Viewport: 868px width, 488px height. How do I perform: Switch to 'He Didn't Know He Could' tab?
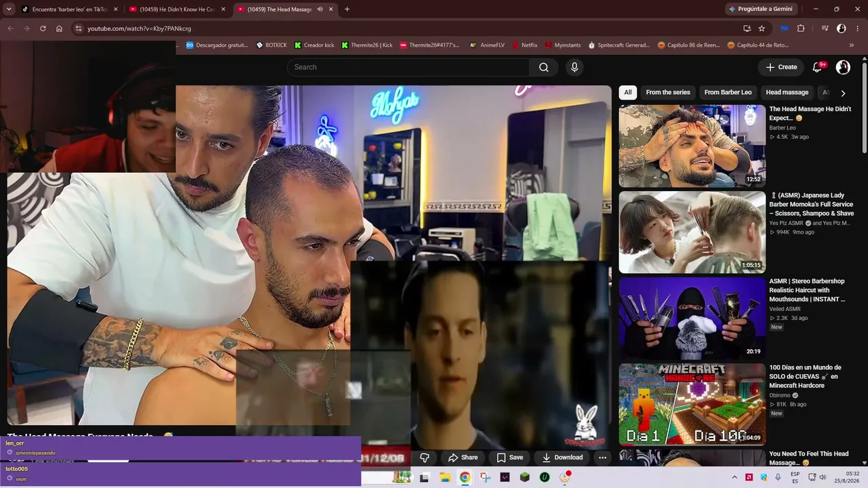coord(177,9)
